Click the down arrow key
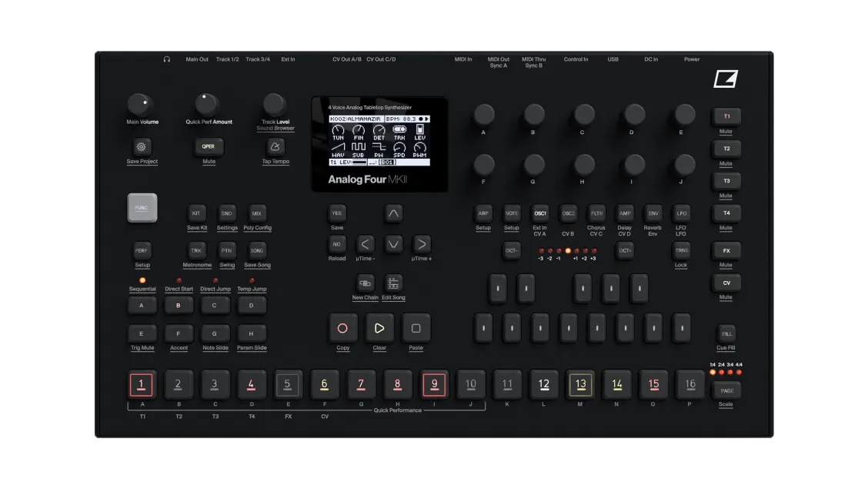This screenshot has height=489, width=868. click(x=393, y=244)
